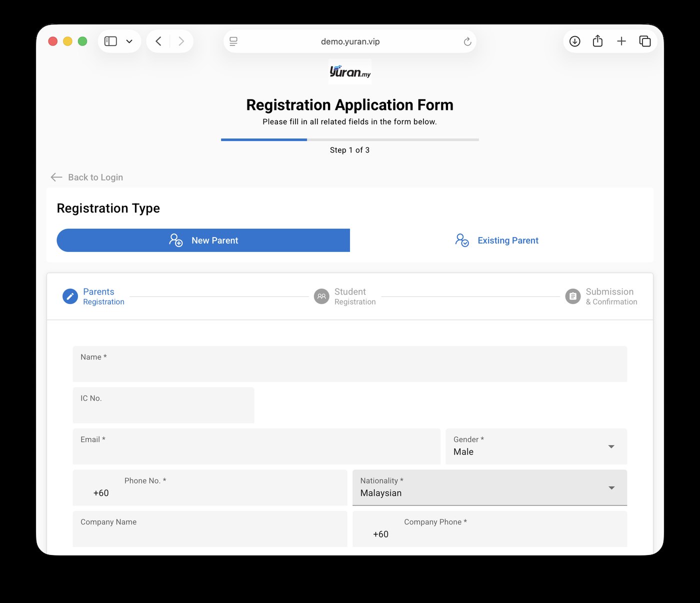
Task: Show tab overview icon
Action: (x=645, y=41)
